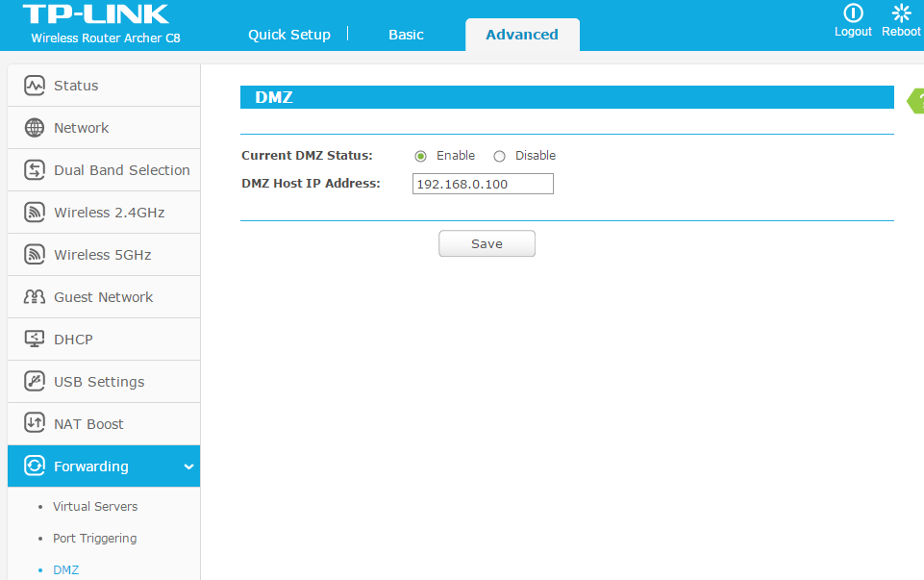The image size is (924, 580).
Task: Open USB Settings via its icon
Action: (33, 381)
